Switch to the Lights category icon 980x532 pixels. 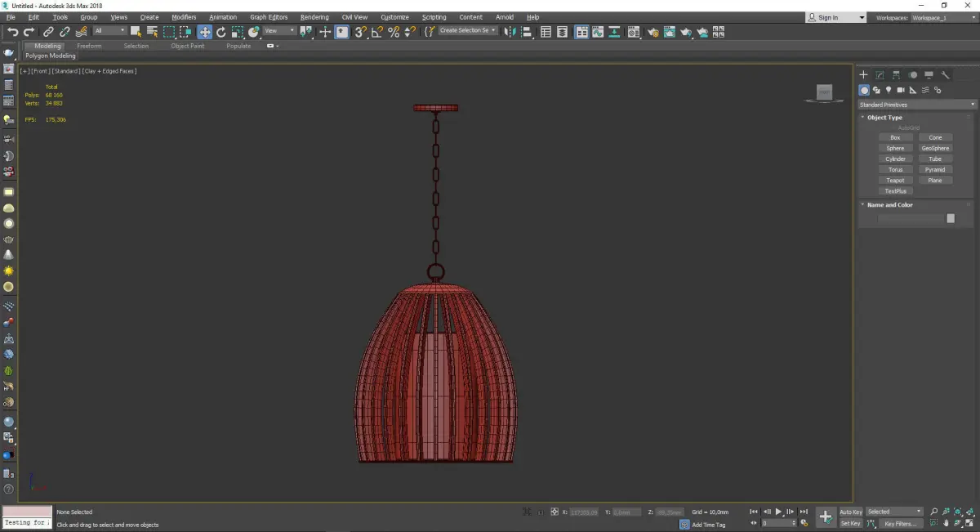pos(889,90)
